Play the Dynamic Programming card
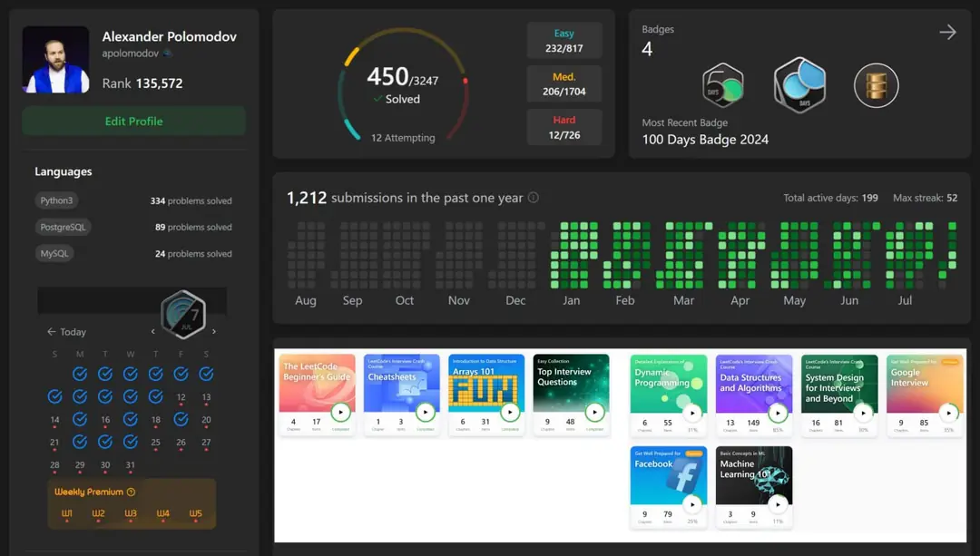This screenshot has height=556, width=980. coord(692,413)
